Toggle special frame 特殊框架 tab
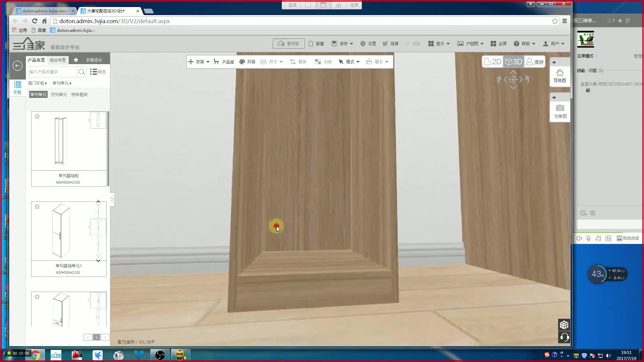This screenshot has width=644, height=362. coord(79,94)
